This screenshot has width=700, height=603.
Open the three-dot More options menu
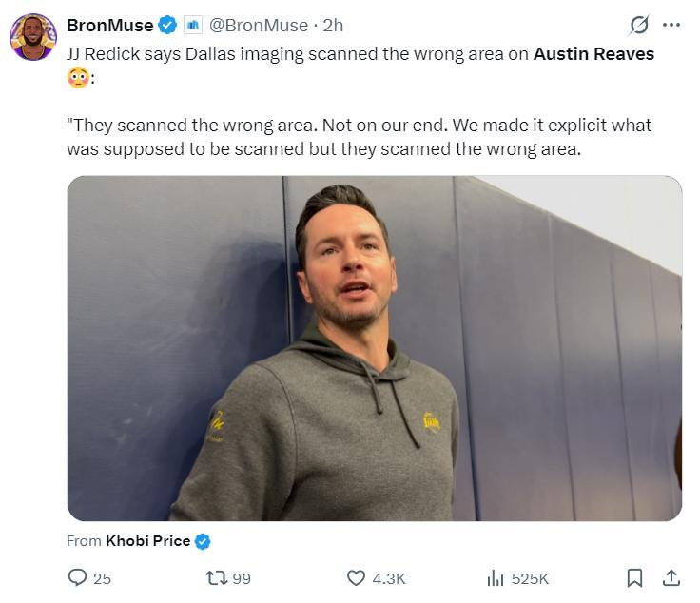[671, 26]
